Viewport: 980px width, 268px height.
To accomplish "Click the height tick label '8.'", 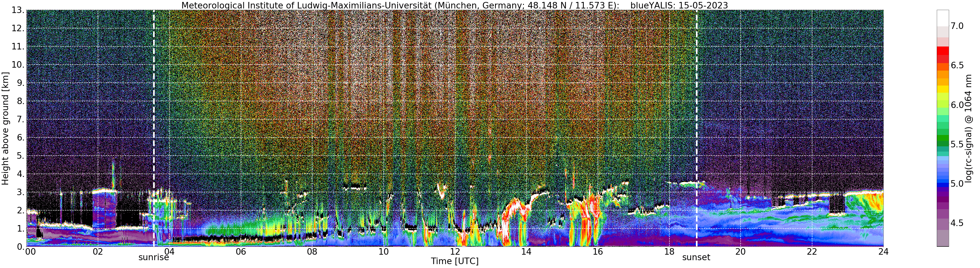I will pyautogui.click(x=20, y=101).
